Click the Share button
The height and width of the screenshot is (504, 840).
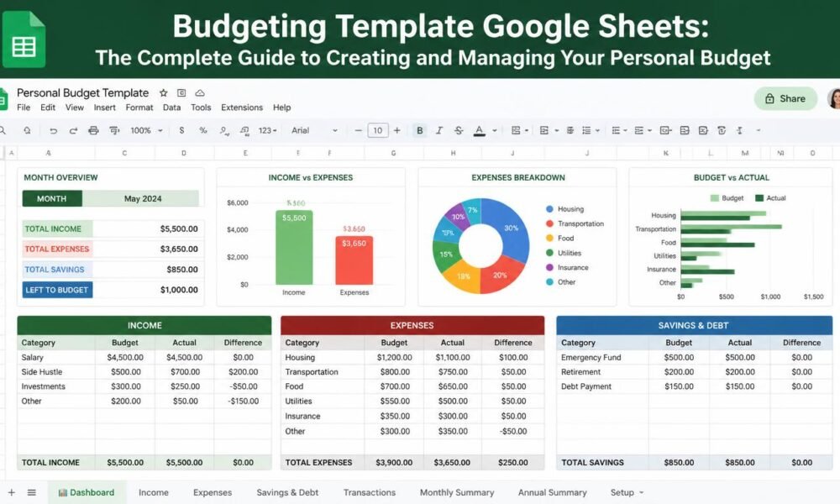click(785, 98)
